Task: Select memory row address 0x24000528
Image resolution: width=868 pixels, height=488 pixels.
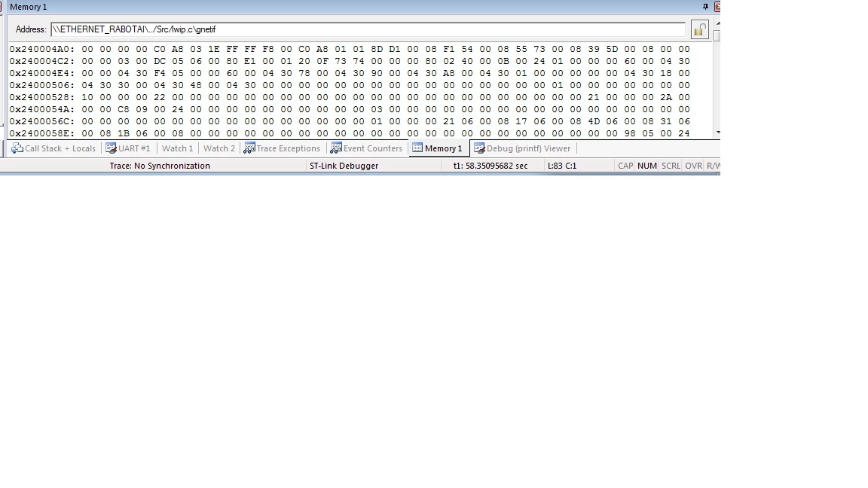Action: (42, 97)
